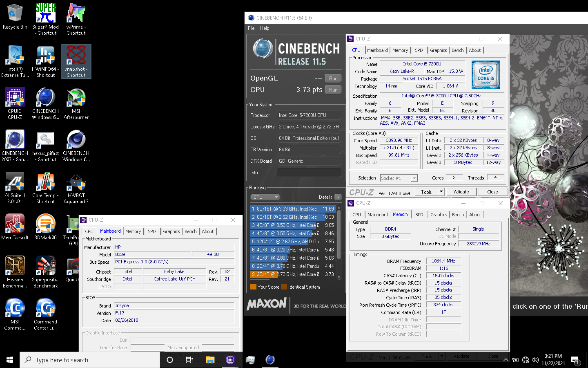Click Close button in top CPU-Z window
588x368 pixels.
[x=492, y=192]
